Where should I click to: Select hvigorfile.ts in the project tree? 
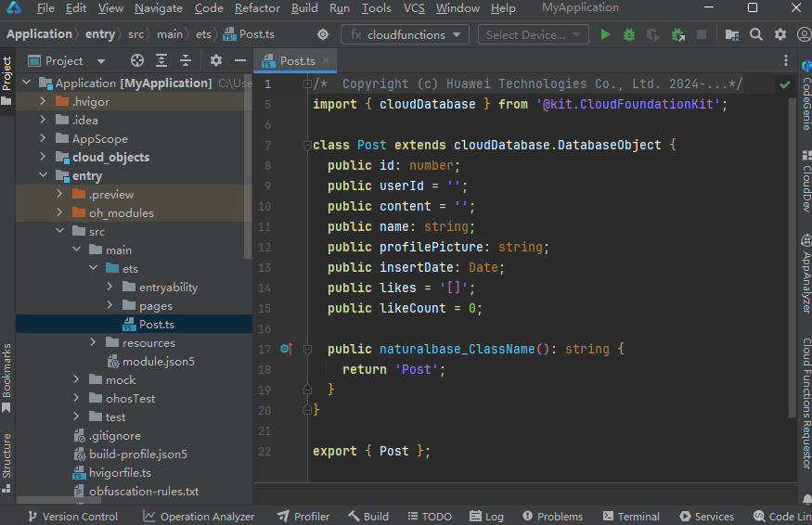(120, 473)
